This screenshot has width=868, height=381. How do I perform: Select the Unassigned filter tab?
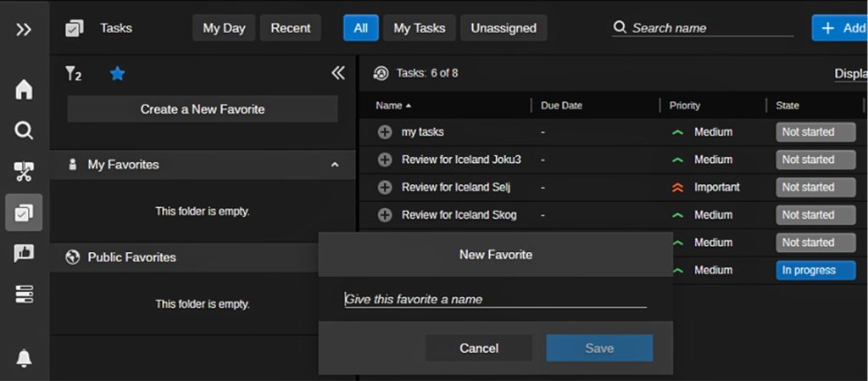[x=504, y=28]
